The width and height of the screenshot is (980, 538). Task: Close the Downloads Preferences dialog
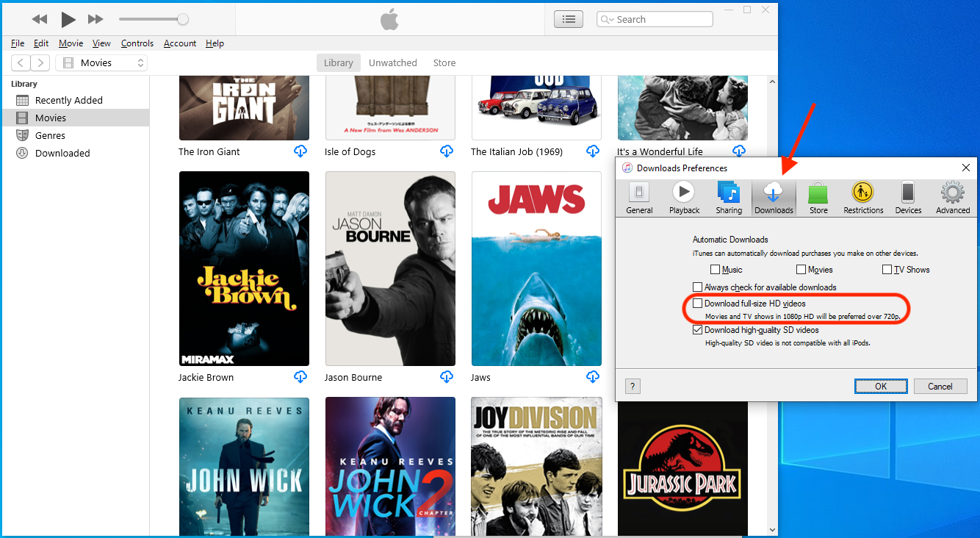pos(966,168)
